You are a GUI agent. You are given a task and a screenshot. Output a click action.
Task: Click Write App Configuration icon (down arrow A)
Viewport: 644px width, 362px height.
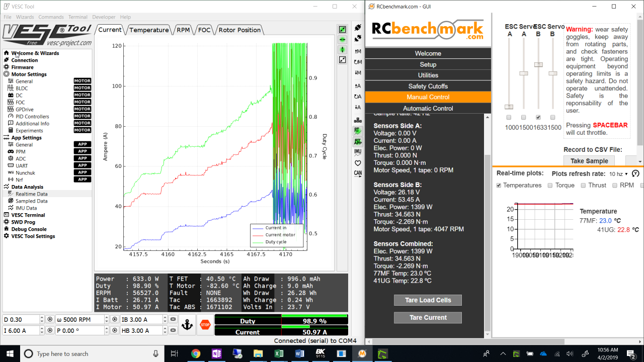358,108
